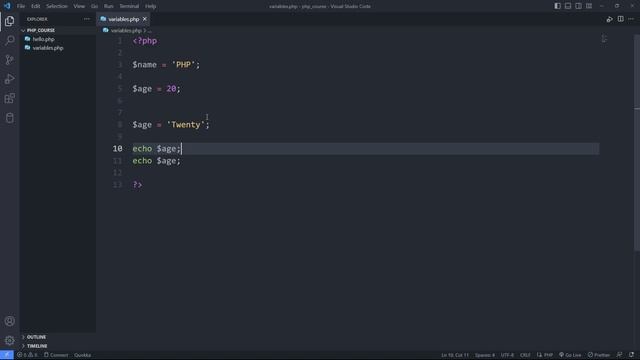Open the database icon in activity bar
Screen dimensions: 640x360
point(9,118)
